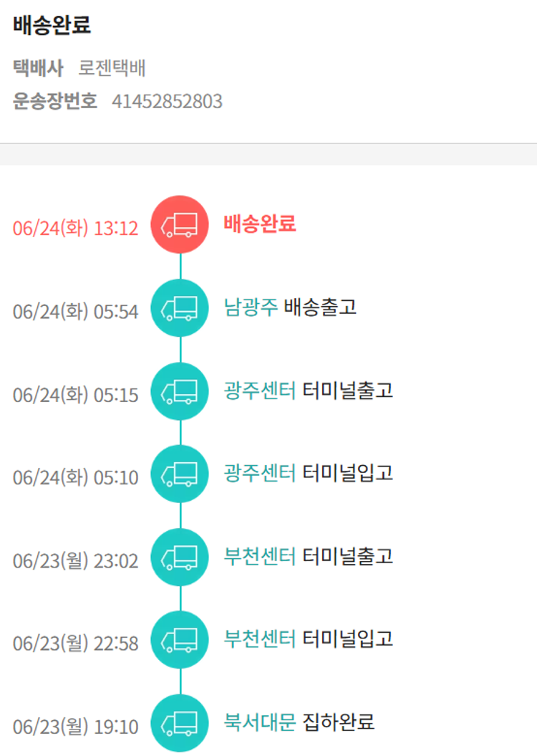537x756 pixels.
Task: Click the red 배송완료 truck icon
Action: click(180, 225)
